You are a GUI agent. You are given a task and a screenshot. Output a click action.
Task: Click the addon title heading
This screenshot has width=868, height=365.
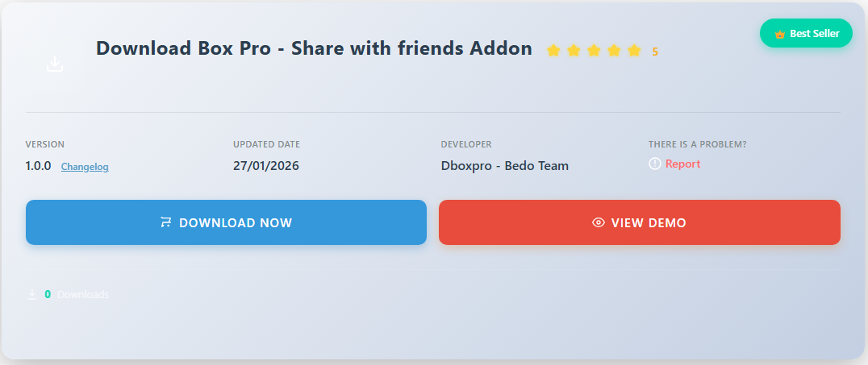tap(314, 48)
